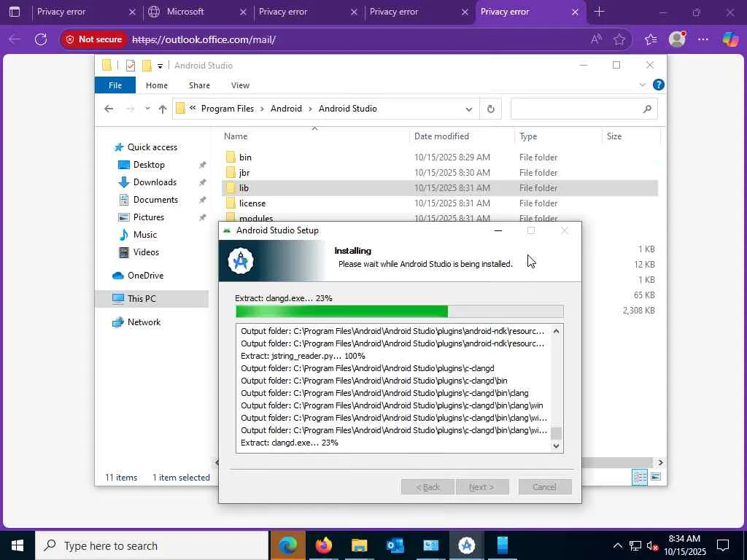Open Downloads in navigation pane
This screenshot has height=560, width=747.
click(155, 182)
